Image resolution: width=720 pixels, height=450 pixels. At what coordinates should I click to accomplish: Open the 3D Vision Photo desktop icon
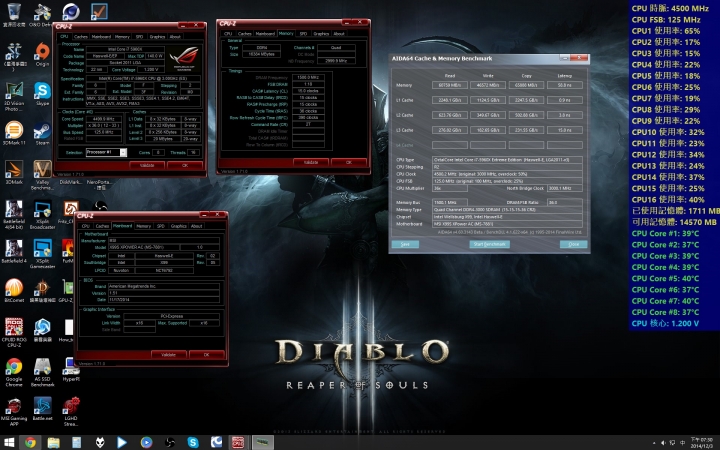(14, 96)
